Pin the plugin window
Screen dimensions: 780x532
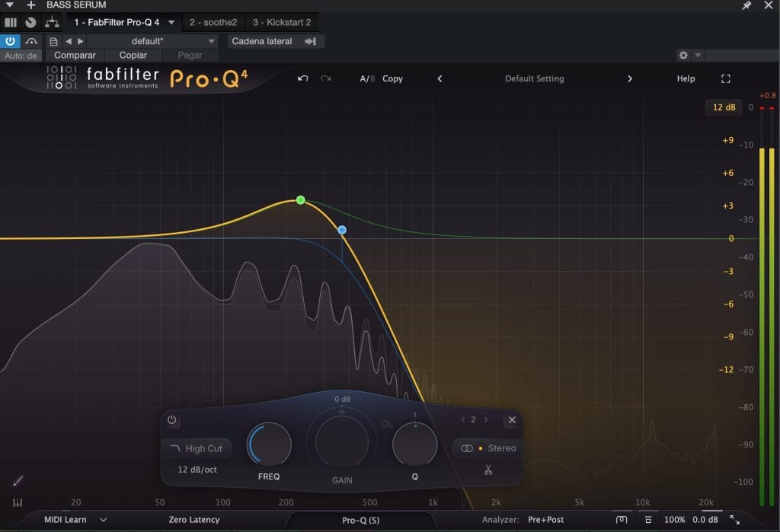pyautogui.click(x=746, y=5)
